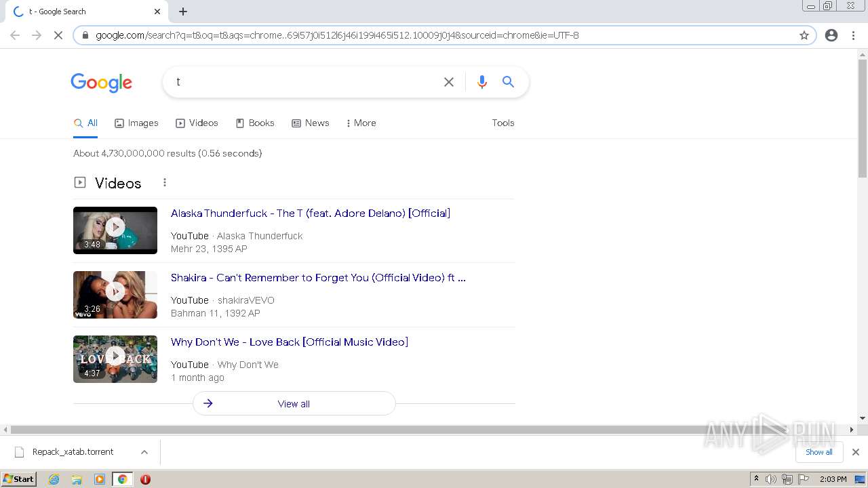Open the search Tools options
The width and height of the screenshot is (868, 488).
tap(503, 123)
